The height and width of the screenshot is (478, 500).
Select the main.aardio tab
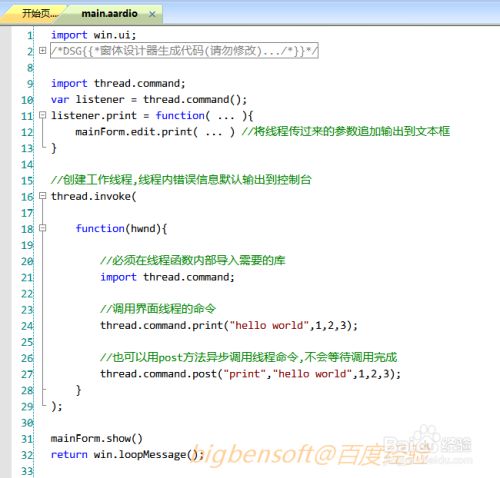pyautogui.click(x=109, y=14)
